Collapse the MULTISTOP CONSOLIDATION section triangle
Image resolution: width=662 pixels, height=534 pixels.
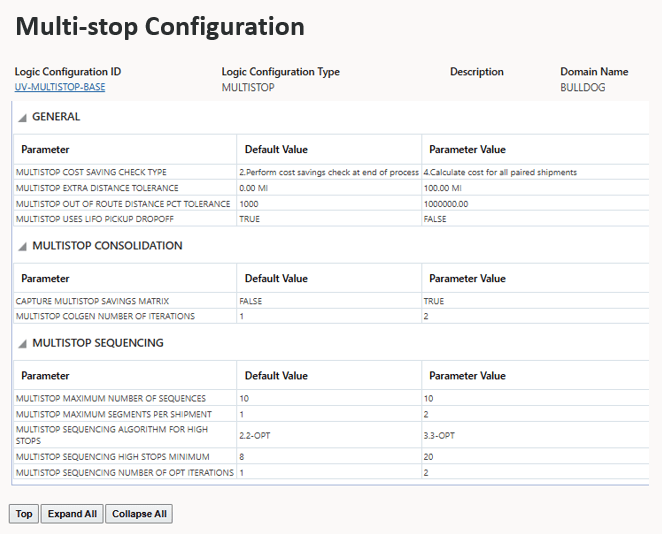(22, 247)
